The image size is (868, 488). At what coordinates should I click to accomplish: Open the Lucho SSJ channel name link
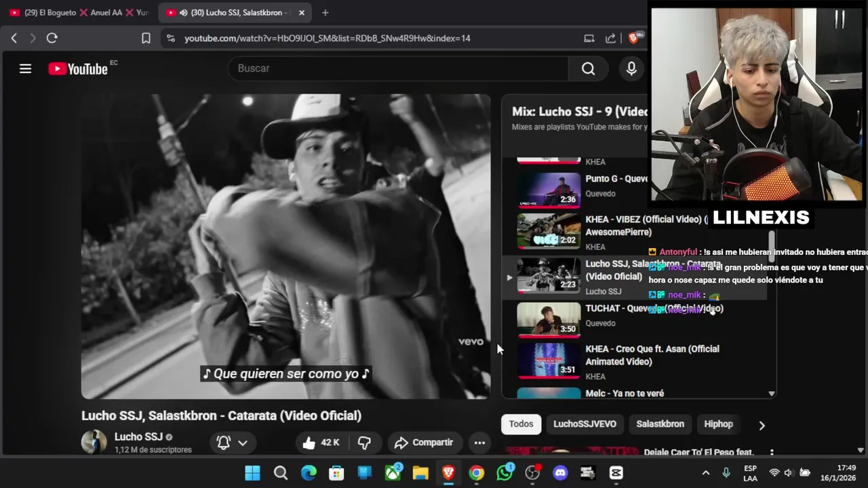point(138,436)
